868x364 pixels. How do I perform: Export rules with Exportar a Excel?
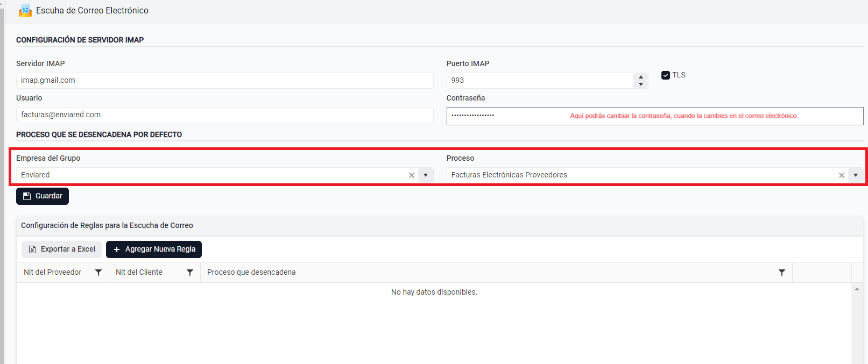(x=62, y=249)
